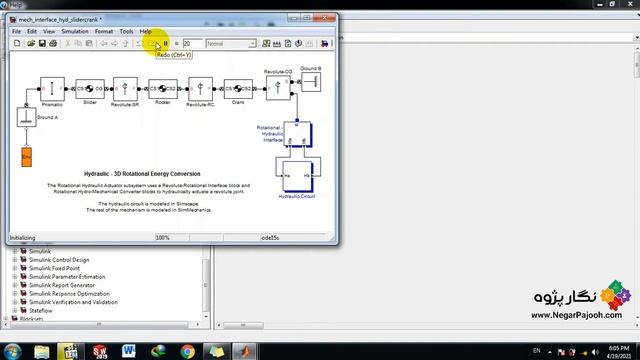
Task: Click the library tree horizontal scrollbar
Action: [99, 324]
